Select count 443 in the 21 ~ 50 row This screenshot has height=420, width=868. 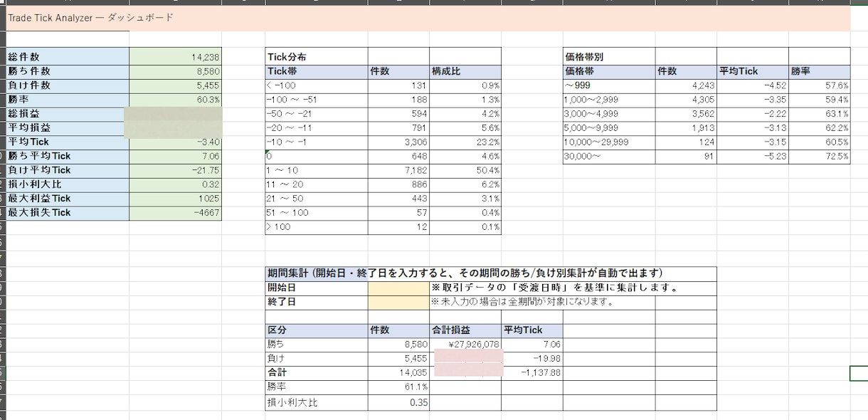point(398,199)
